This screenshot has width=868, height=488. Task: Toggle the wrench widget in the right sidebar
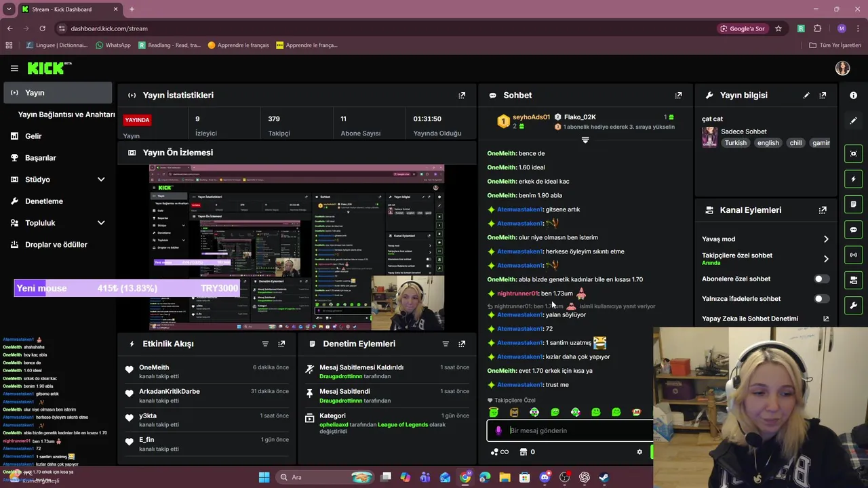(853, 306)
